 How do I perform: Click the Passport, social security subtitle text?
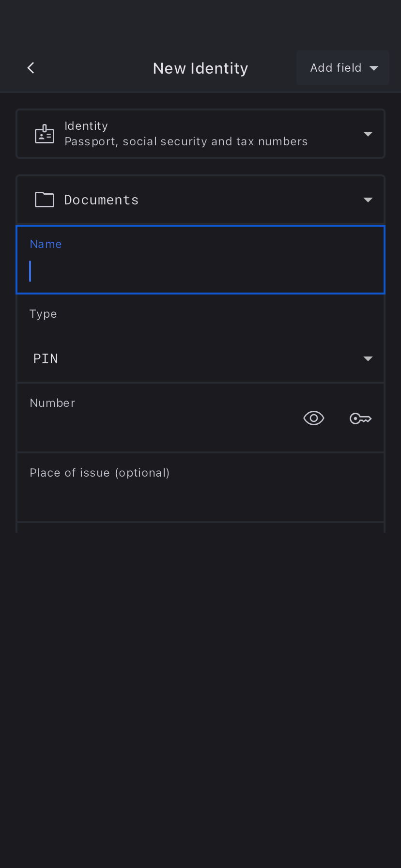coord(186,141)
